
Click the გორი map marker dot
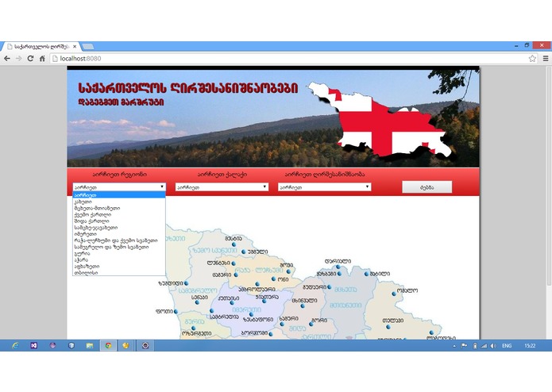[x=311, y=324]
